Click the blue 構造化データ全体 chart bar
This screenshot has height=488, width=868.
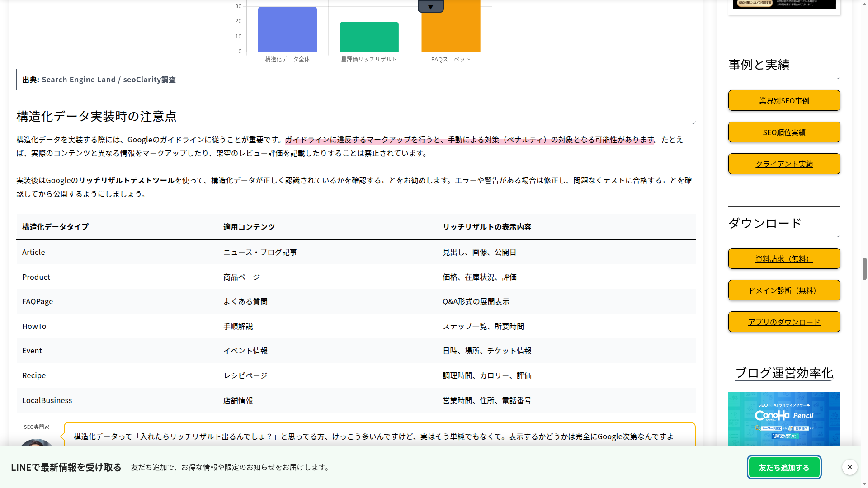[288, 29]
